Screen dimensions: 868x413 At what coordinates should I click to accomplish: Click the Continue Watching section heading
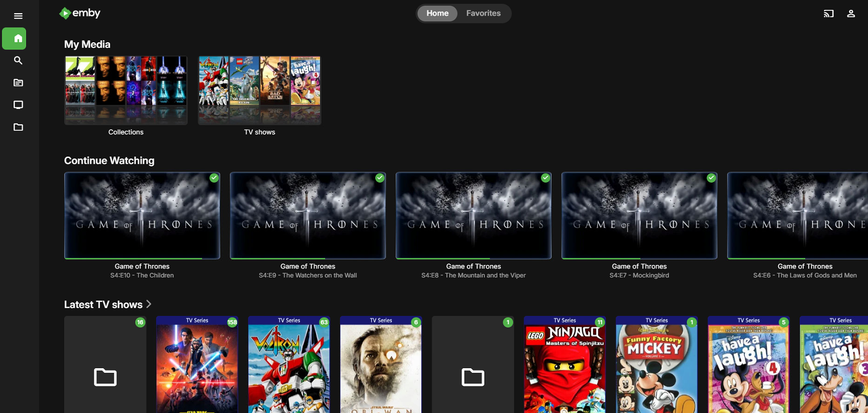(x=109, y=161)
